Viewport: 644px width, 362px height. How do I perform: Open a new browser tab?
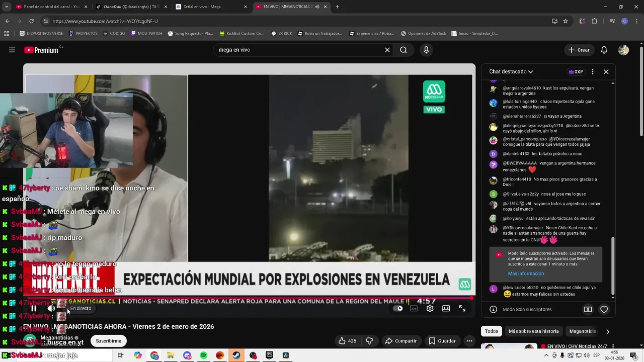[x=337, y=7]
